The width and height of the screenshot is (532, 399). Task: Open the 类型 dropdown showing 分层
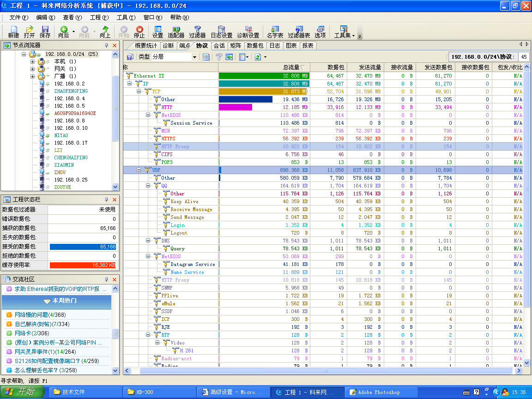194,57
